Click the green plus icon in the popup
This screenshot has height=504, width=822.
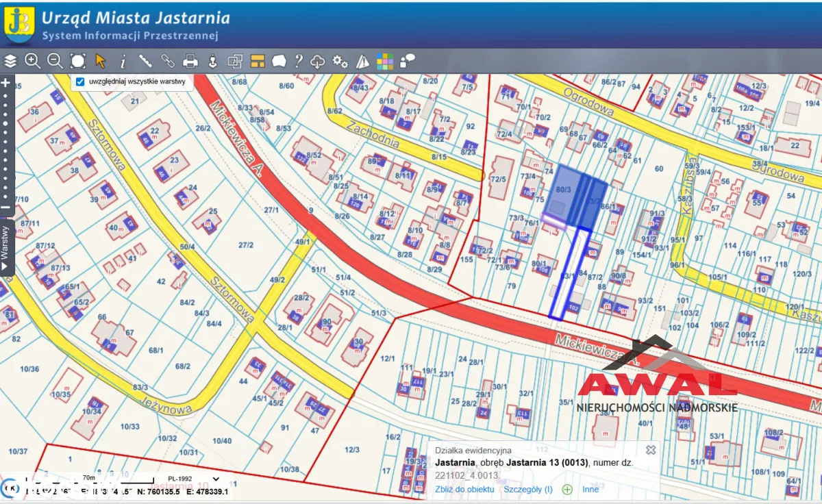tap(567, 489)
